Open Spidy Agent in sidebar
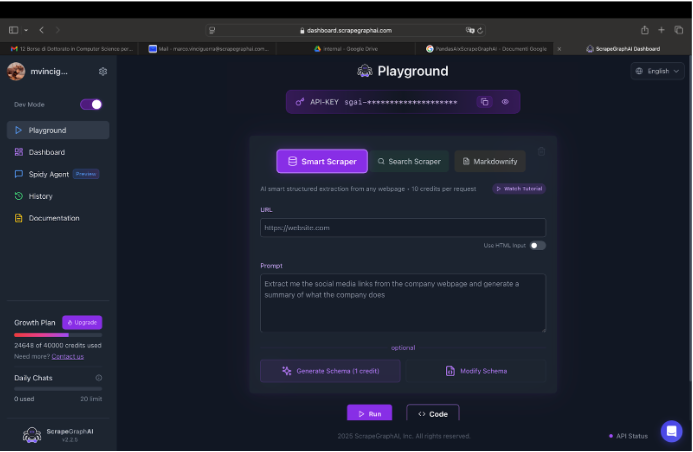Screen dimensions: 693x452 [x=58, y=174]
